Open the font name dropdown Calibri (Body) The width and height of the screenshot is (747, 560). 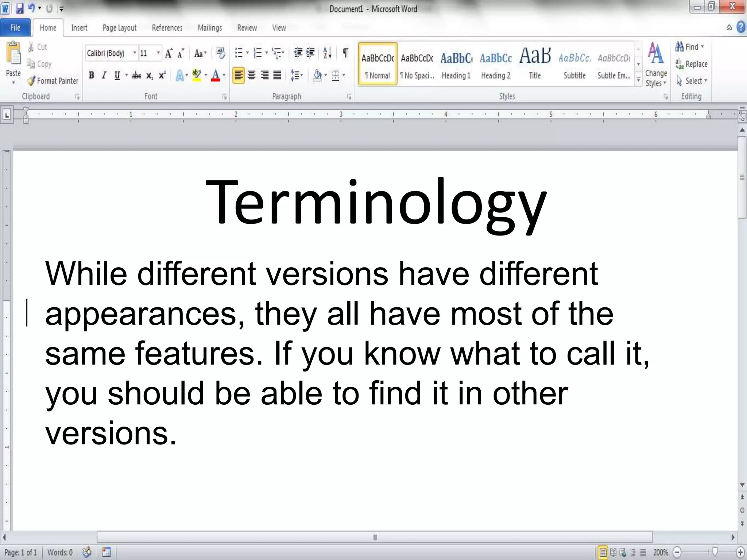(135, 53)
